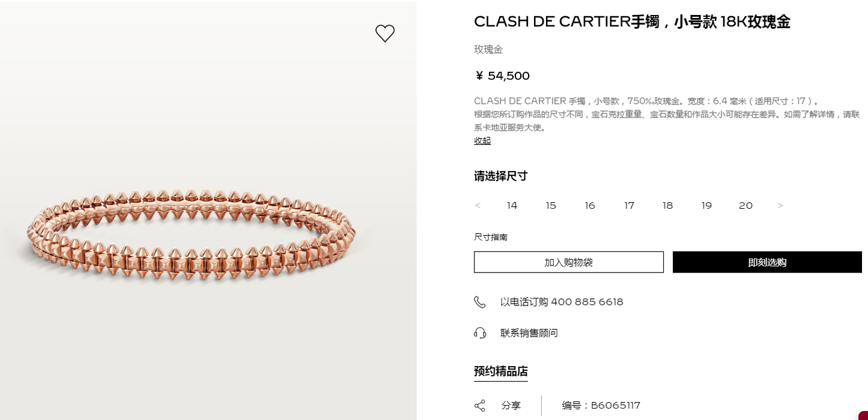Open 预约精品店 boutique appointment link

(501, 371)
